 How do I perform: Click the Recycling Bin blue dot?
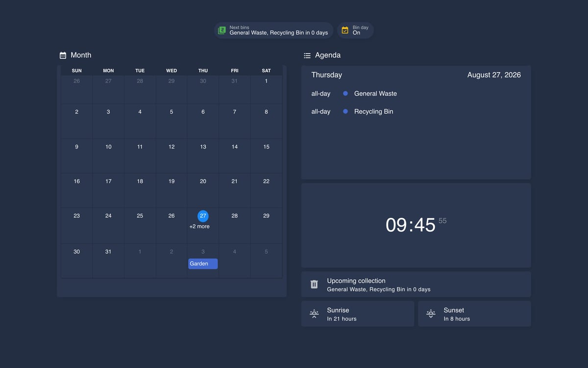click(345, 111)
